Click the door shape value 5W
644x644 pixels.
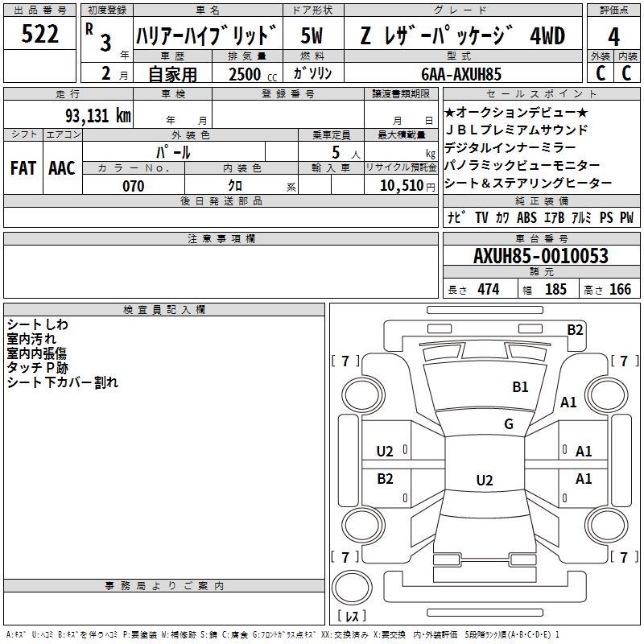coord(312,35)
